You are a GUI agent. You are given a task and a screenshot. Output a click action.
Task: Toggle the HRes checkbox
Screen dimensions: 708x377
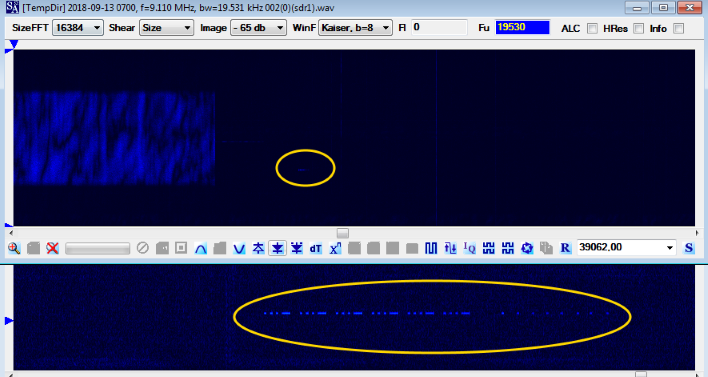[638, 28]
